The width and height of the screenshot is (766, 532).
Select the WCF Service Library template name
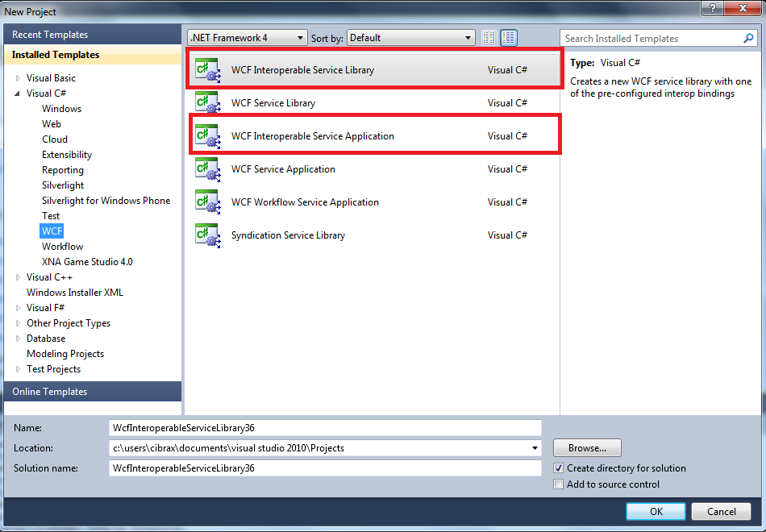(x=273, y=103)
